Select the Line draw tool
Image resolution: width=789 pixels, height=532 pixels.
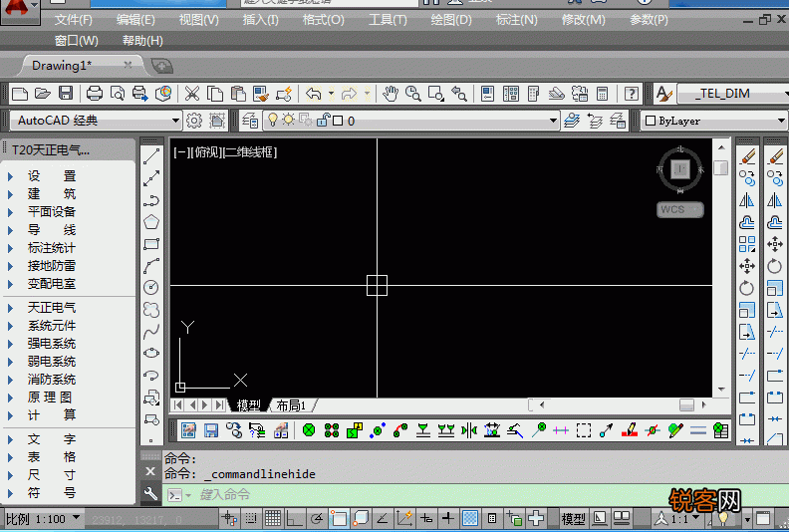point(151,156)
